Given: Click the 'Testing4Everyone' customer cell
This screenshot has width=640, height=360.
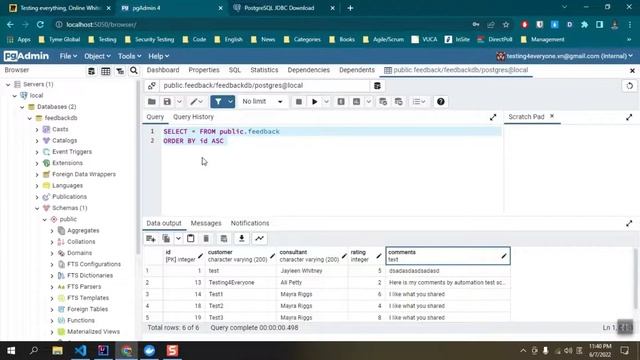Looking at the screenshot, I should (240, 282).
